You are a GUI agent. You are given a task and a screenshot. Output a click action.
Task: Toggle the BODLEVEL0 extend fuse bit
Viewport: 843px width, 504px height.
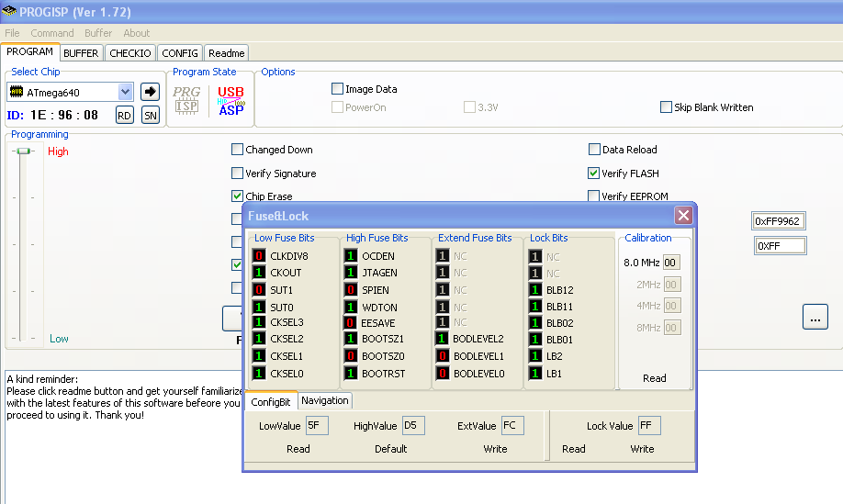(x=443, y=373)
